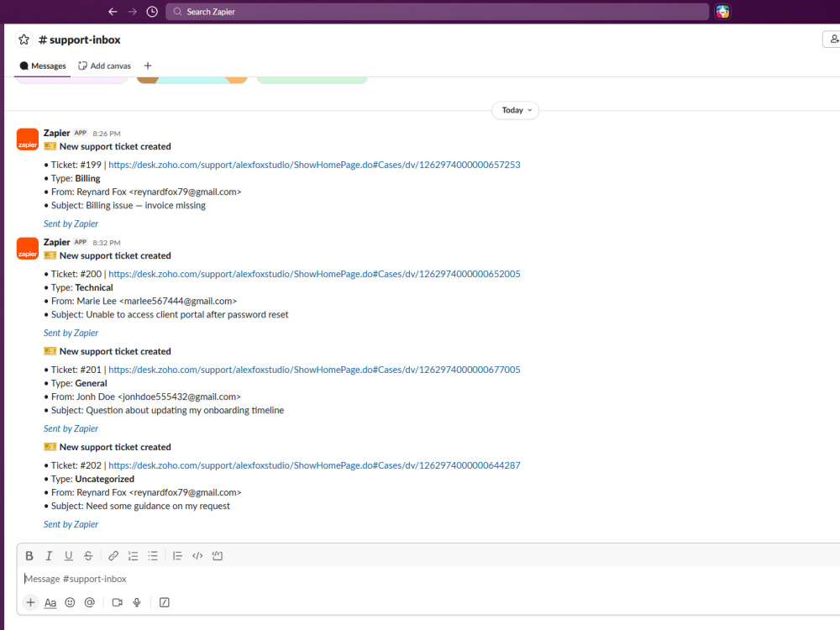Click the 8:32 PM timestamp
The image size is (840, 630).
107,243
